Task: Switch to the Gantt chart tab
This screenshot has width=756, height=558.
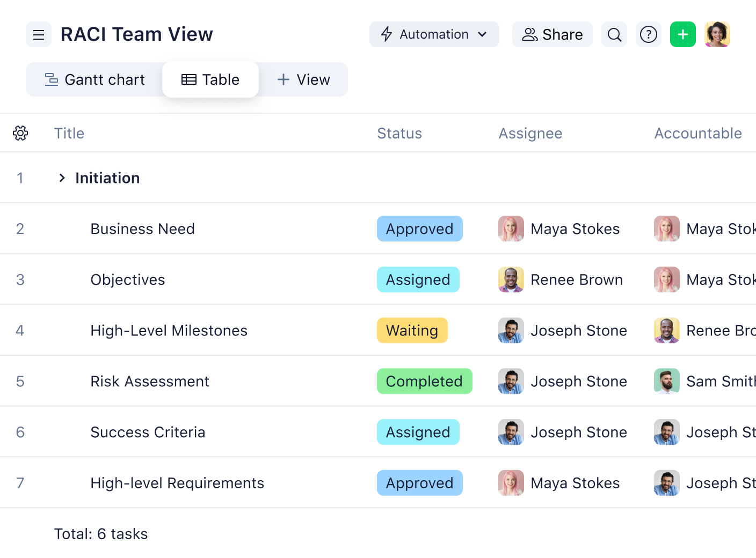Action: (x=93, y=79)
